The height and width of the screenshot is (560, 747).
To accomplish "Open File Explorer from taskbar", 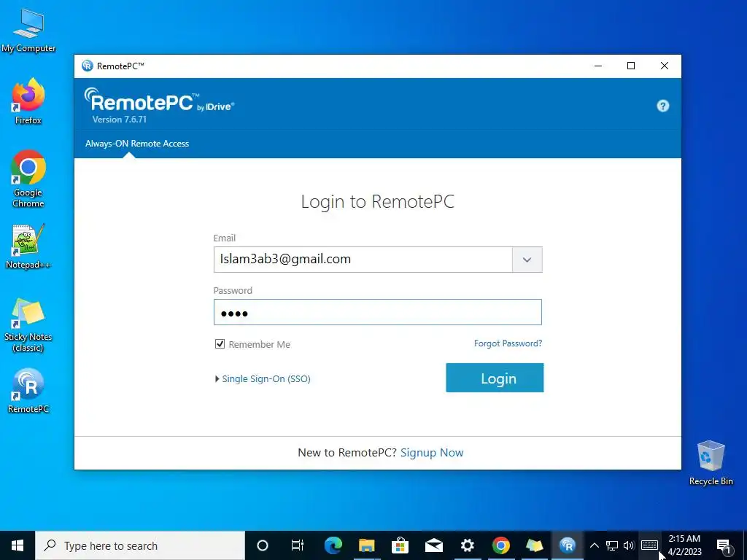I will [x=366, y=545].
